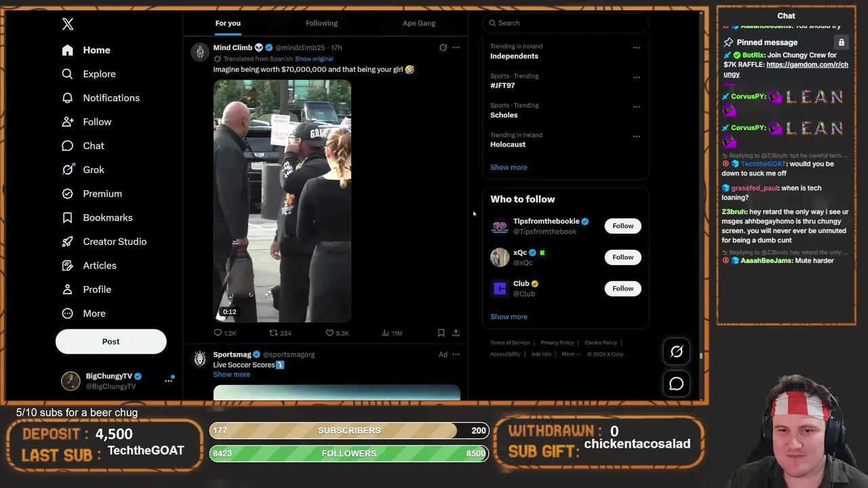
Task: Click Show more under trends
Action: coord(509,167)
